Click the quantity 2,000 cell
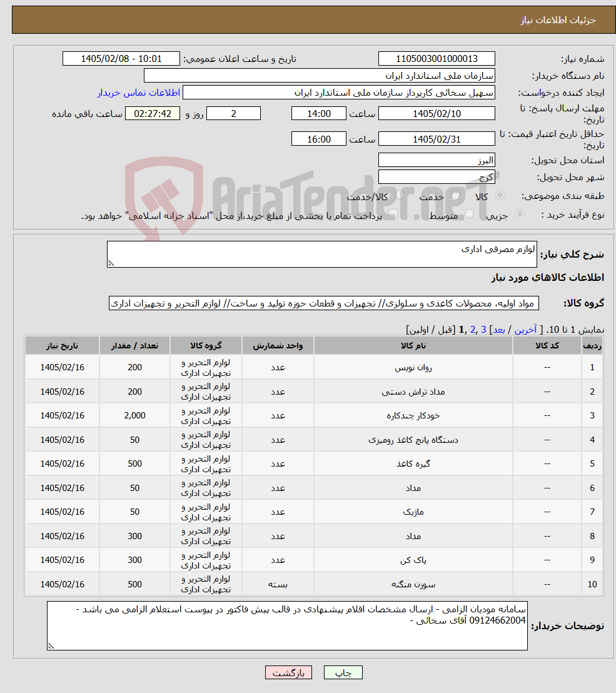 click(x=135, y=415)
